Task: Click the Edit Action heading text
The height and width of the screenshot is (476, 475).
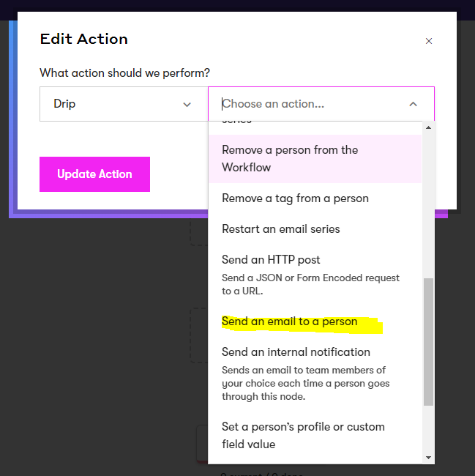Action: pos(84,39)
